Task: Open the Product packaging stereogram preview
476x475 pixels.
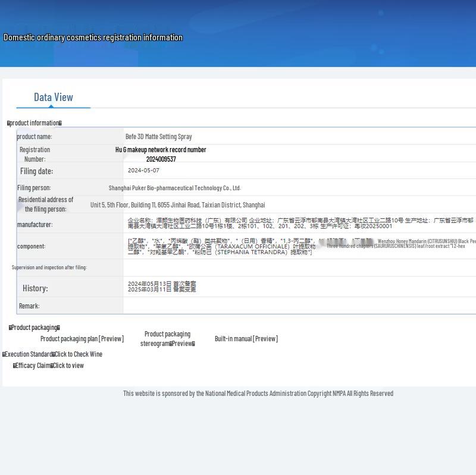Action: [167, 339]
